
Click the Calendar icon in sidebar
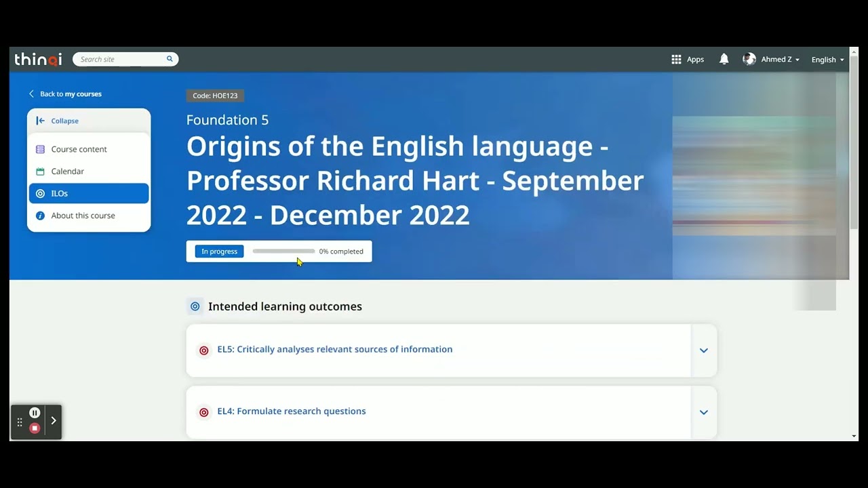tap(40, 171)
